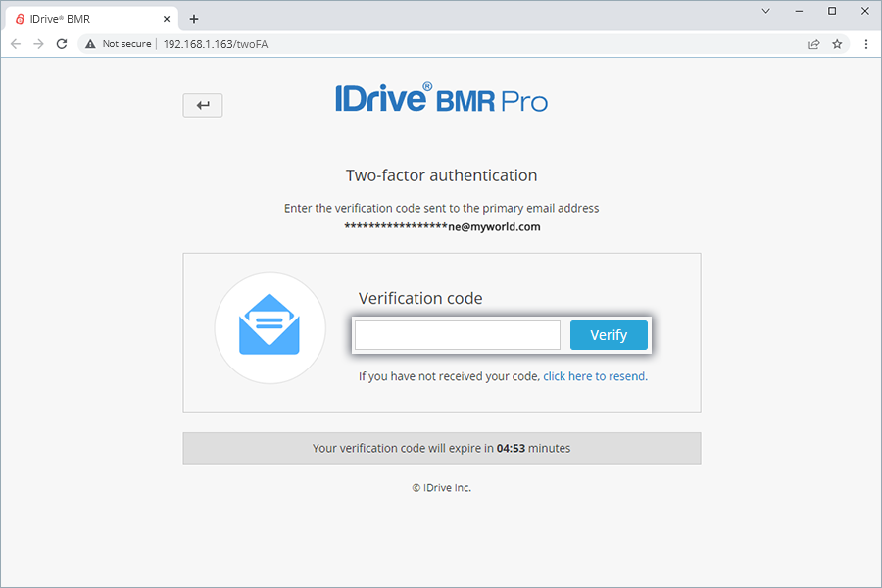
Task: Click the expiry countdown 04:53 text
Action: [x=511, y=449]
